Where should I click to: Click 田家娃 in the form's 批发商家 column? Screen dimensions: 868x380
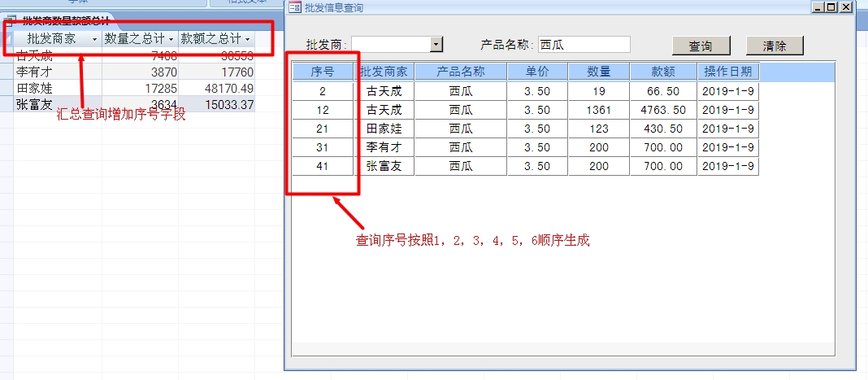click(x=384, y=129)
